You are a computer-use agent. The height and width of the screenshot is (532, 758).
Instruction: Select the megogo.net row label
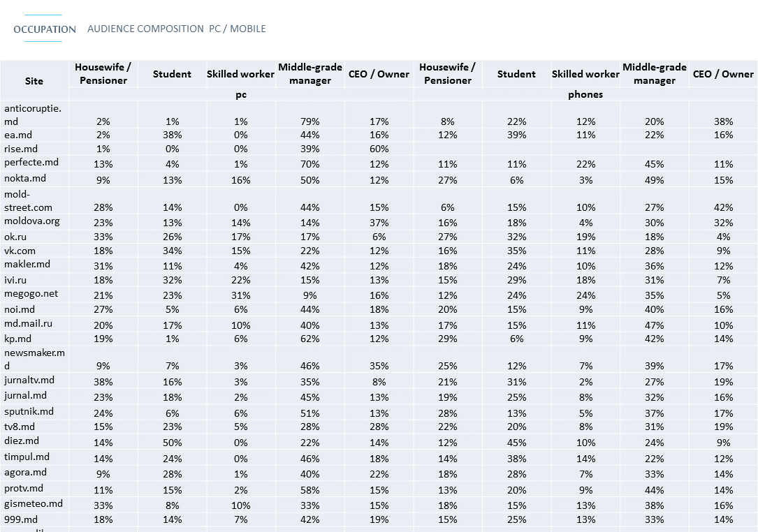[31, 294]
